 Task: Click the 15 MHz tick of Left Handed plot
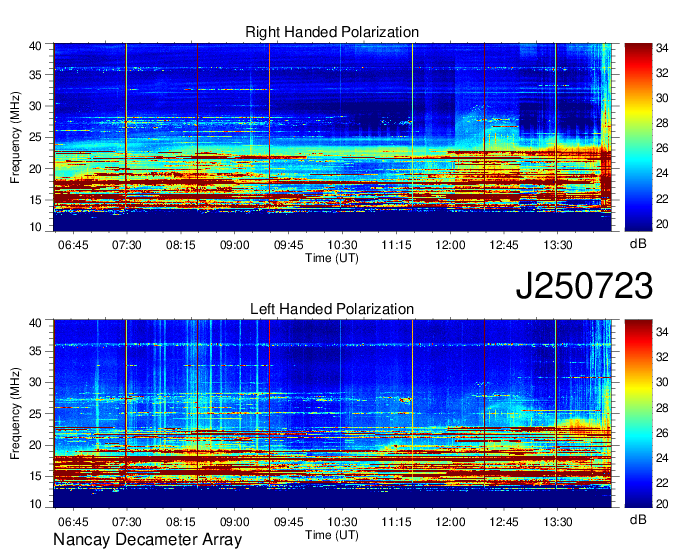pos(36,477)
